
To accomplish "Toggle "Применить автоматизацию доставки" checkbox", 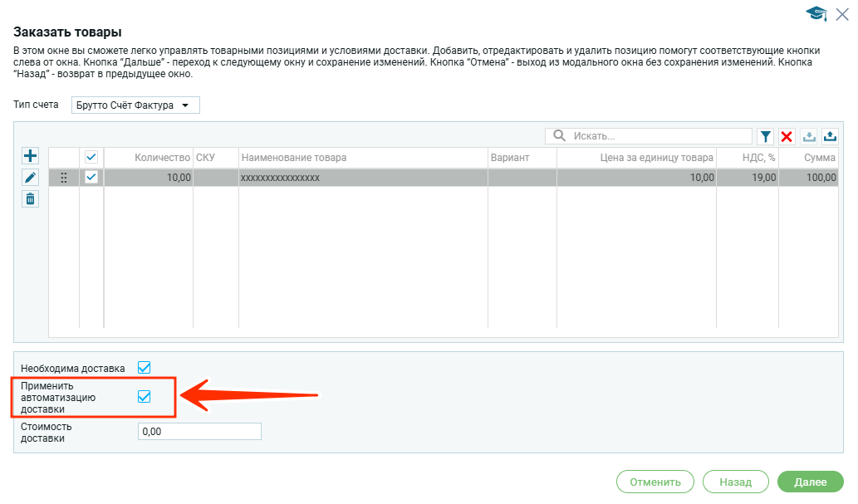I will coord(144,397).
